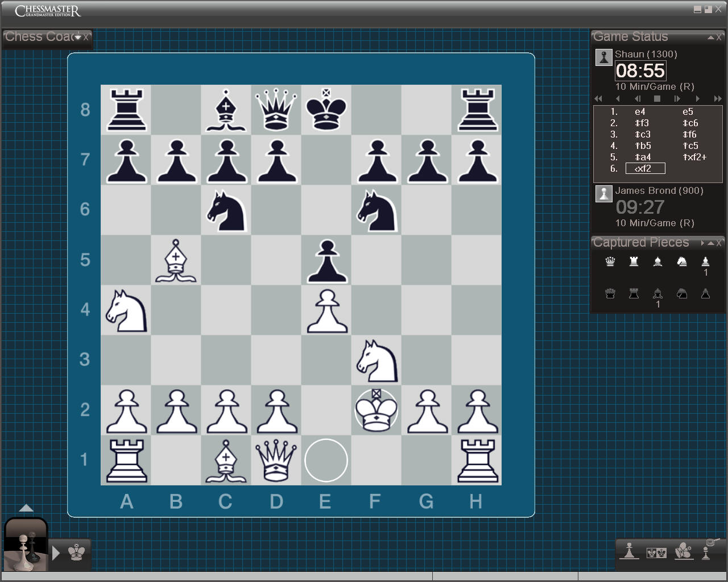The width and height of the screenshot is (728, 582).
Task: Click the pawn with magnifier icon
Action: point(709,549)
